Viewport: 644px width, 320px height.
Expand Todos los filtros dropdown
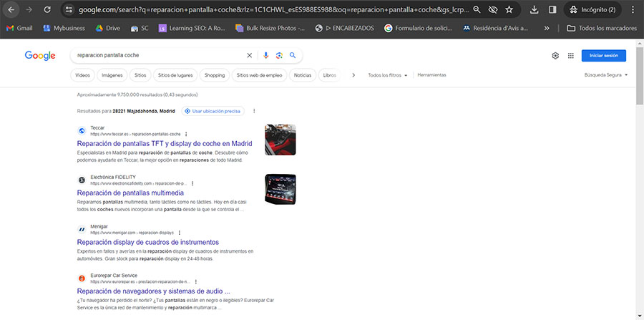click(x=388, y=75)
